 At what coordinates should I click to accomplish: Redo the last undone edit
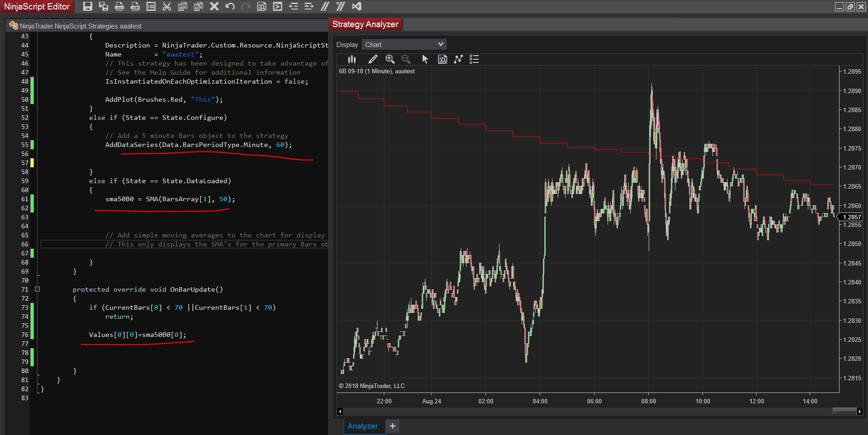[x=246, y=6]
